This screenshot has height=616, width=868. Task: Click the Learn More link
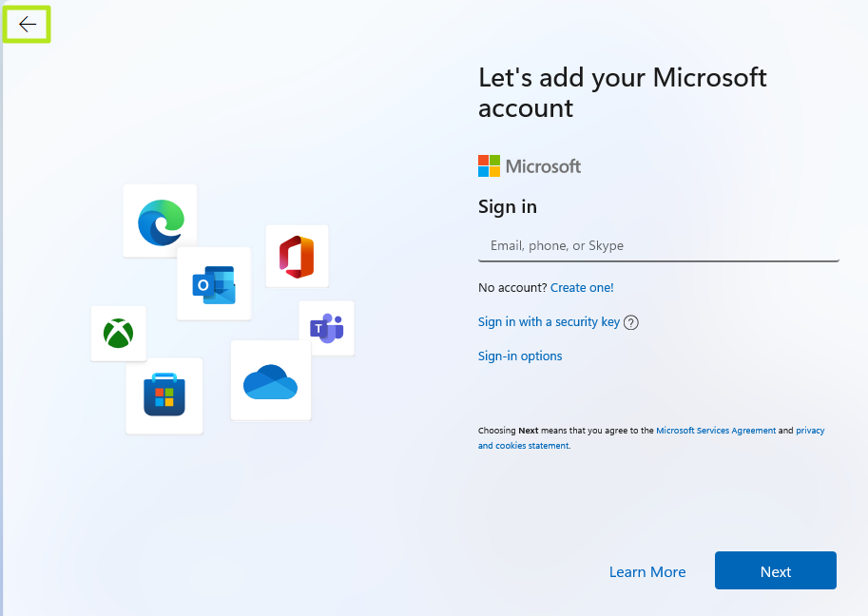(647, 571)
